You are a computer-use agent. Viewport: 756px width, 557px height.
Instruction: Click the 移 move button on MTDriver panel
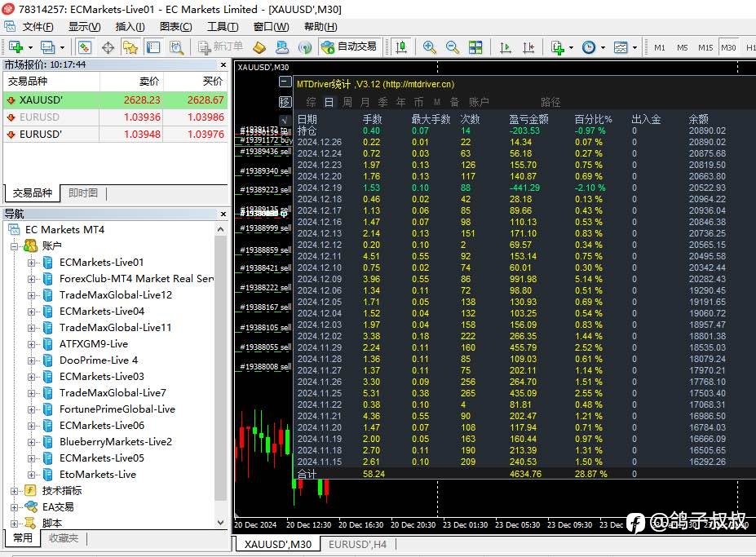pos(285,102)
